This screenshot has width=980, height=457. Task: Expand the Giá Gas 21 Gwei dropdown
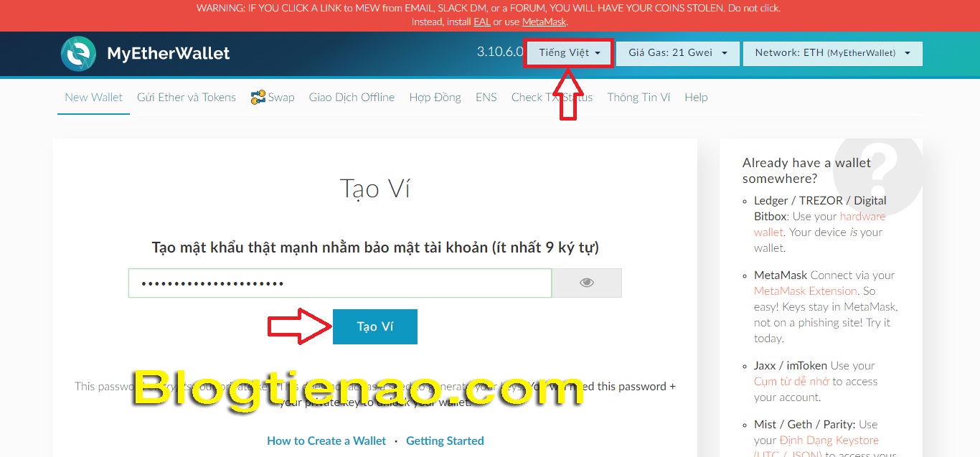pyautogui.click(x=677, y=53)
